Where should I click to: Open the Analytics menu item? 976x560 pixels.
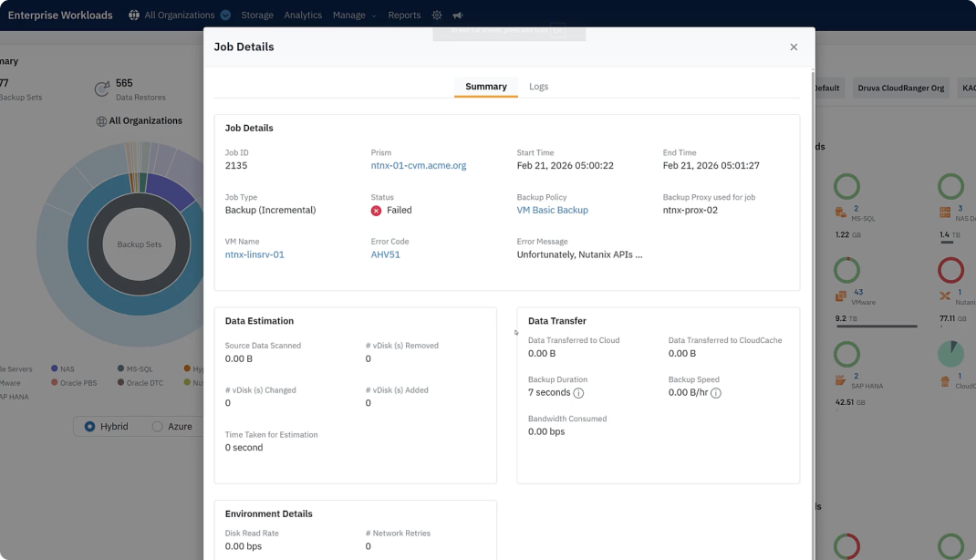click(303, 16)
